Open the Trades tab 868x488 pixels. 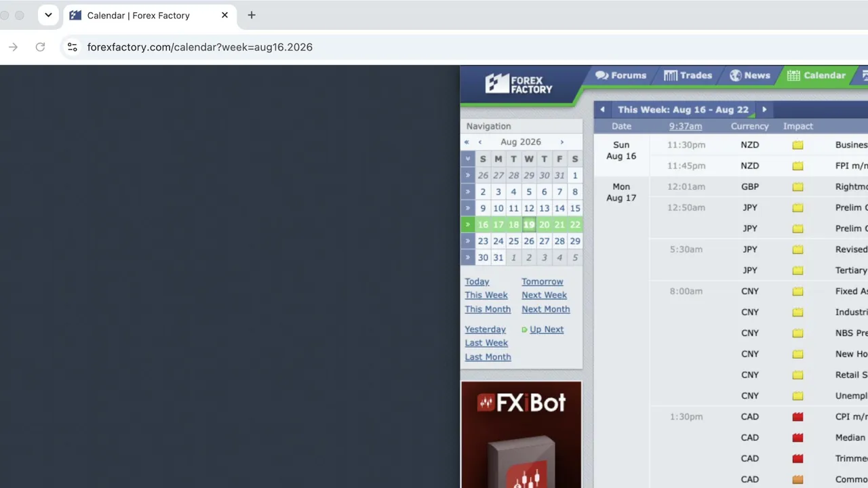point(688,75)
